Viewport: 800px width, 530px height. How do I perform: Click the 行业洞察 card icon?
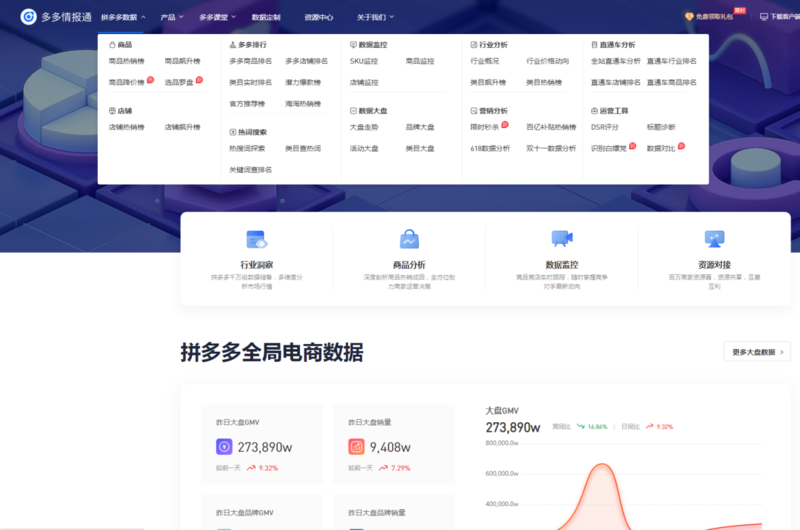coord(257,239)
